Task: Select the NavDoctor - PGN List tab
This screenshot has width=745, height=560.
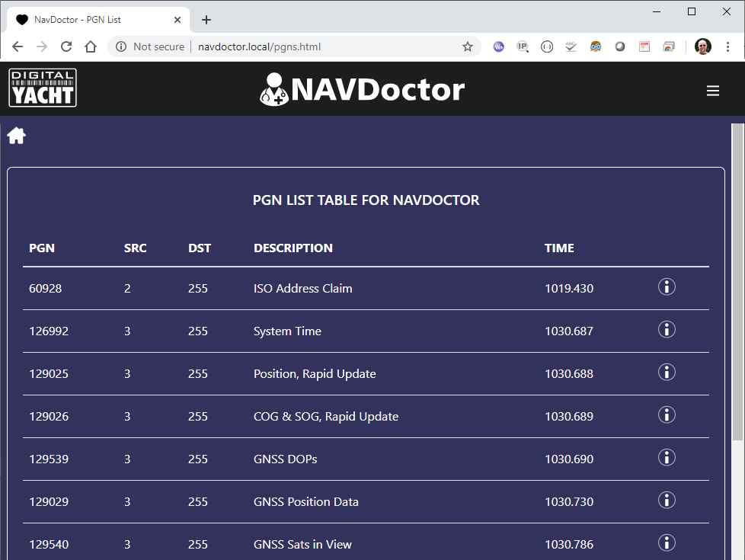Action: tap(91, 20)
